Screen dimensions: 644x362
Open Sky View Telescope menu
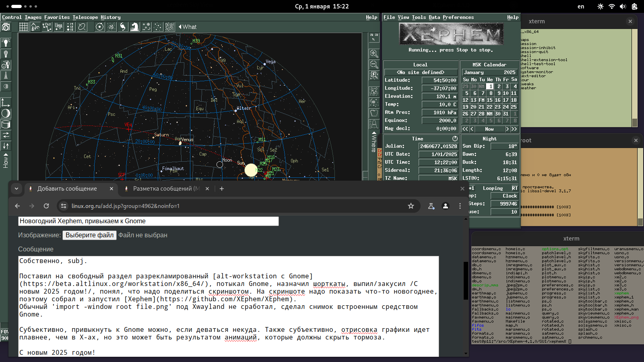coord(85,17)
